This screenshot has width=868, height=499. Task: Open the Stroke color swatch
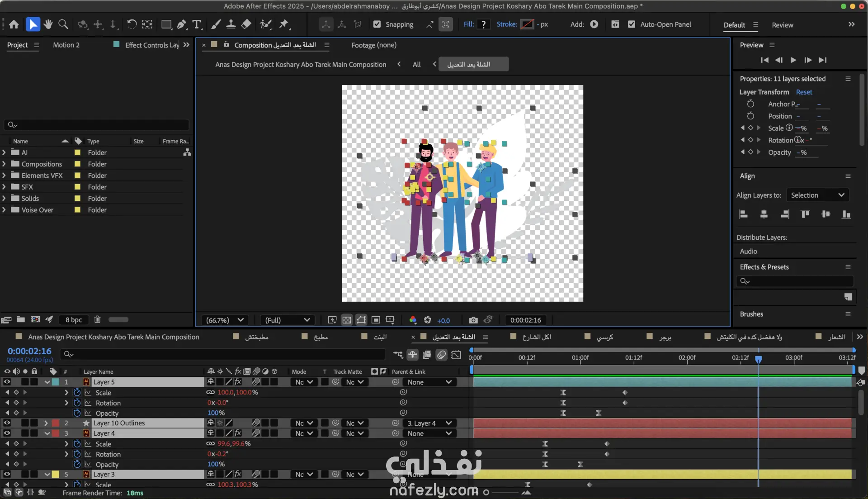(527, 24)
